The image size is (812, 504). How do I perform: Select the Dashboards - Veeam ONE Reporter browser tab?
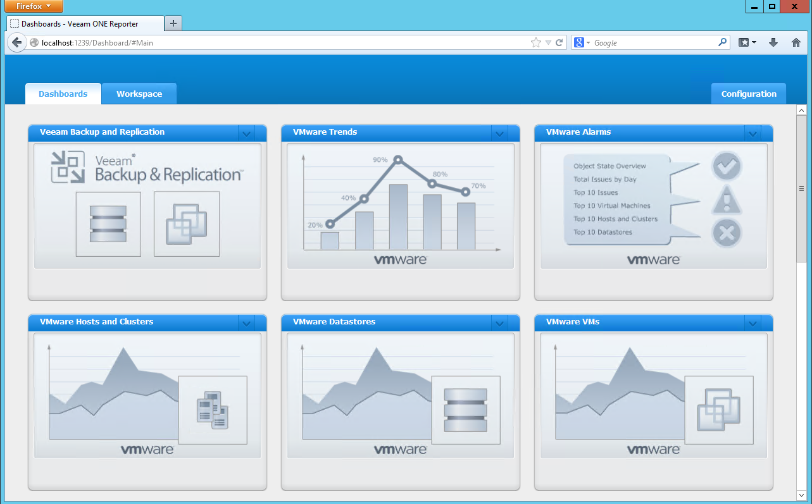pyautogui.click(x=85, y=23)
